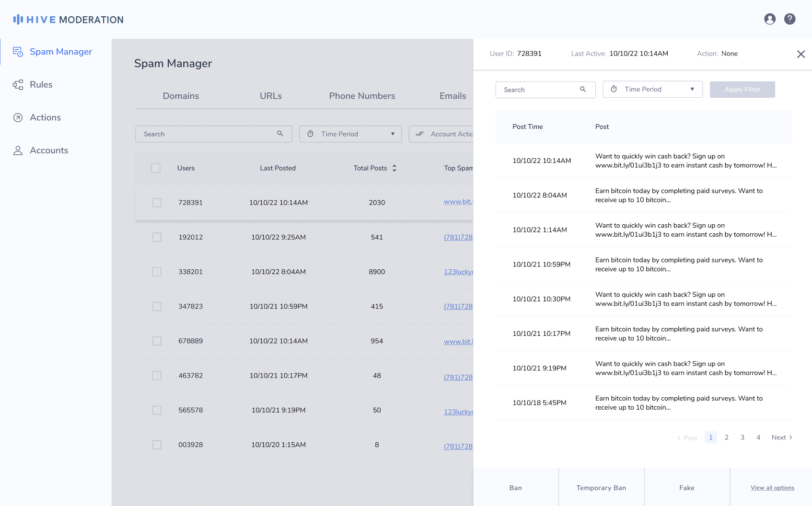The image size is (812, 506).
Task: Open the Account Action filter dropdown
Action: (441, 134)
